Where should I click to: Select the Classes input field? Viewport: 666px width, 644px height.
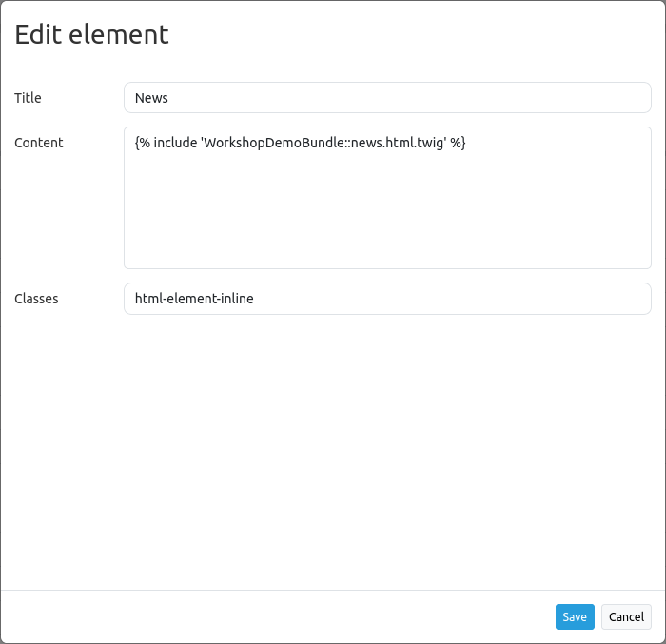coord(387,299)
